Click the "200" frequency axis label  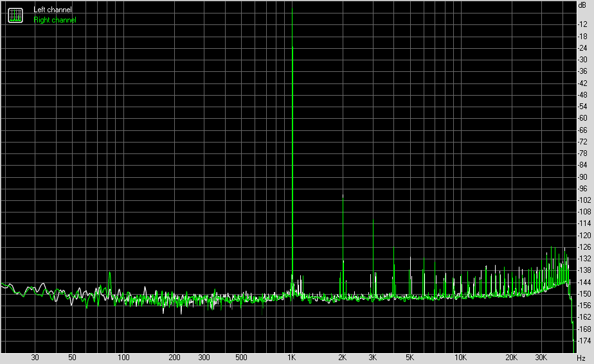point(174,357)
